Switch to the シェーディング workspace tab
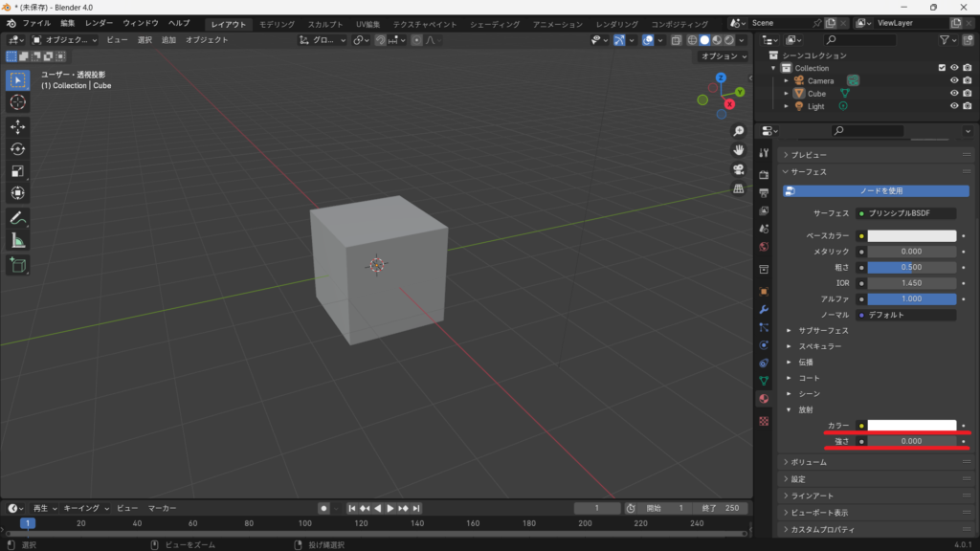980x551 pixels. pyautogui.click(x=495, y=24)
